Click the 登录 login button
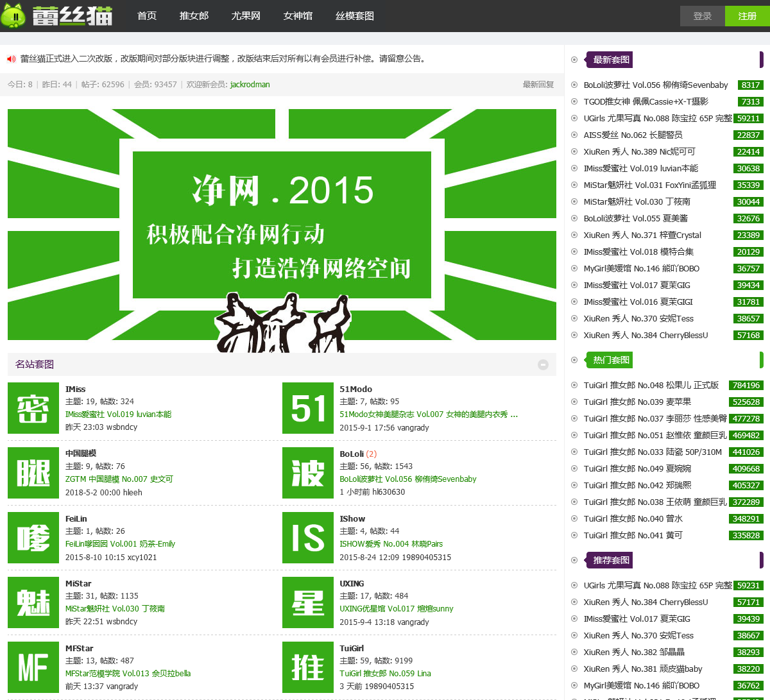 click(x=703, y=16)
